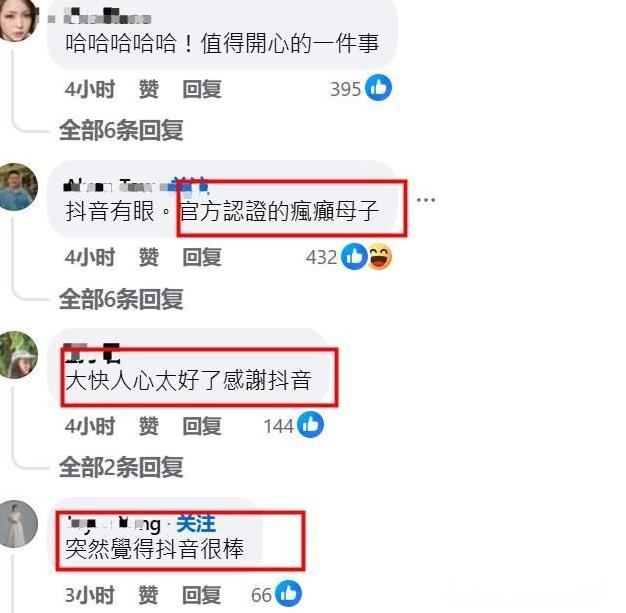Click the like icon beside 66
Screen dimensions: 626x613
coord(289,593)
